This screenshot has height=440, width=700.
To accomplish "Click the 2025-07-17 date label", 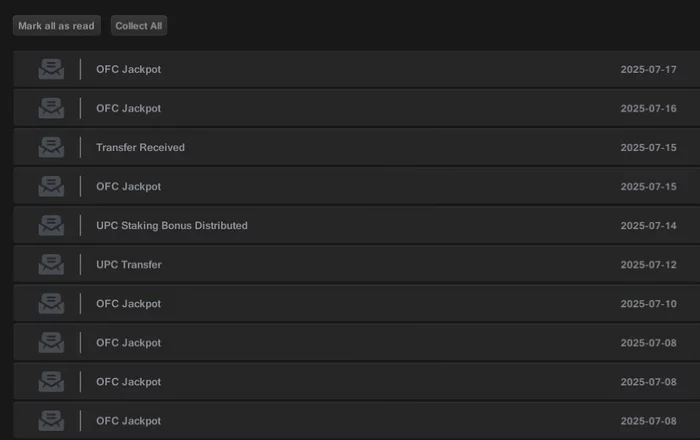I will click(x=648, y=69).
